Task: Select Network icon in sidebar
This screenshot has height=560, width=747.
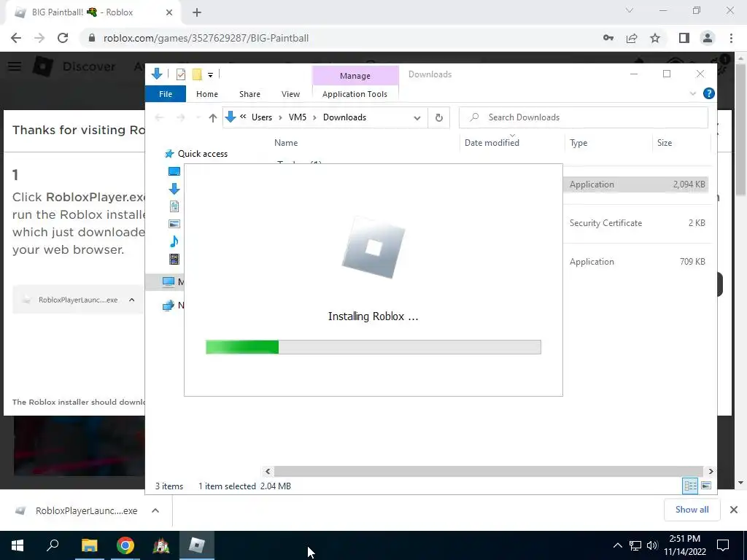Action: pos(169,306)
